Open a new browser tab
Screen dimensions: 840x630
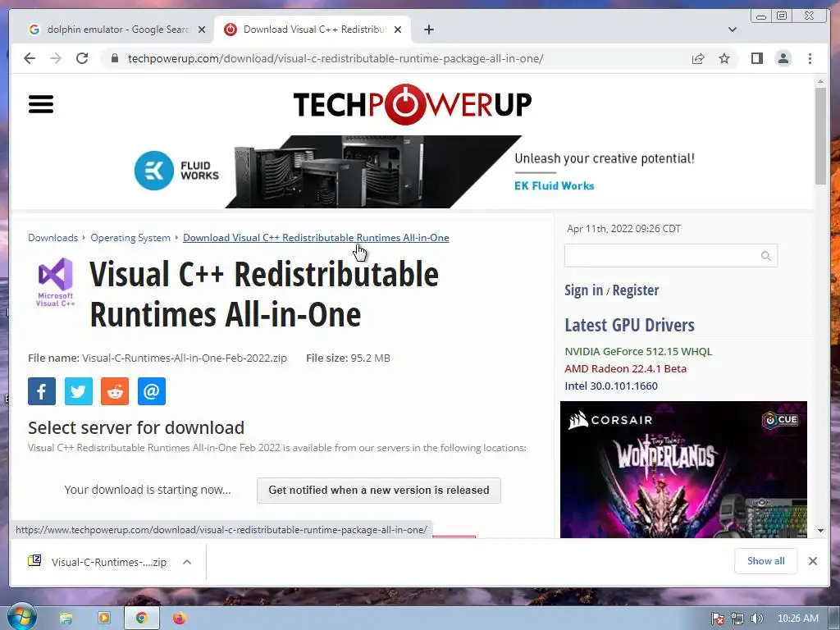tap(428, 30)
